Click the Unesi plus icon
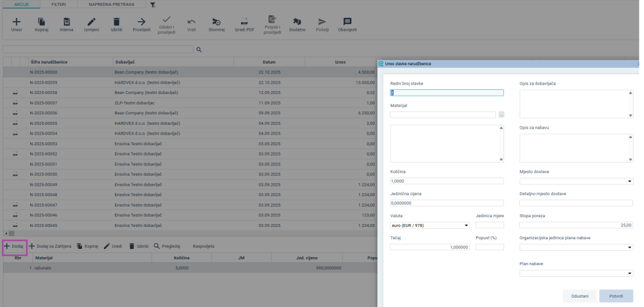The height and width of the screenshot is (307, 644). pos(16,21)
